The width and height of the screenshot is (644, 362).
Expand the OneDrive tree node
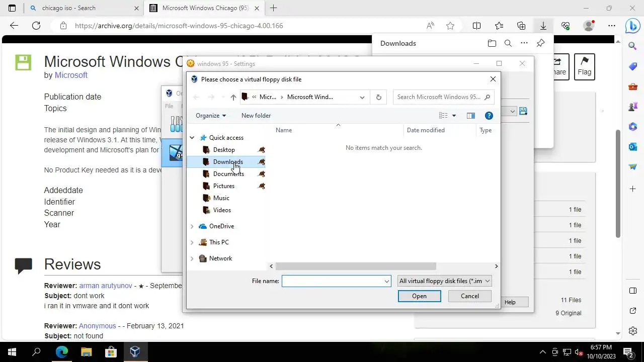(x=192, y=226)
